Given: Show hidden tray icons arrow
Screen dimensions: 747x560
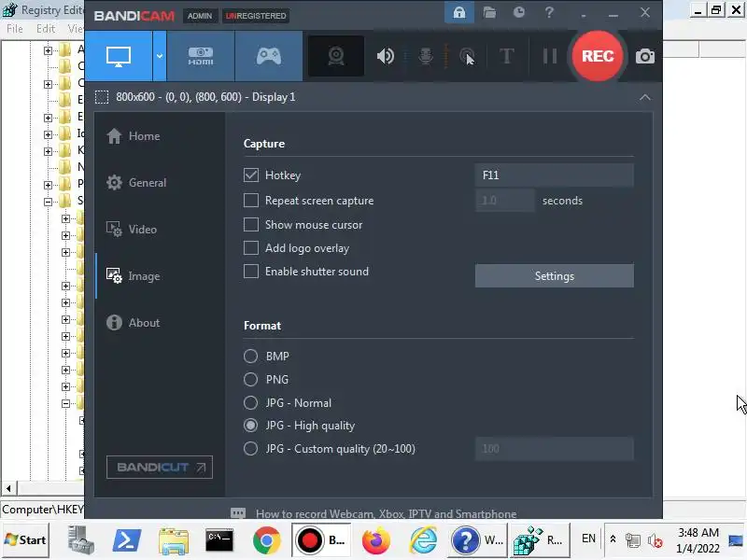Looking at the screenshot, I should 613,539.
